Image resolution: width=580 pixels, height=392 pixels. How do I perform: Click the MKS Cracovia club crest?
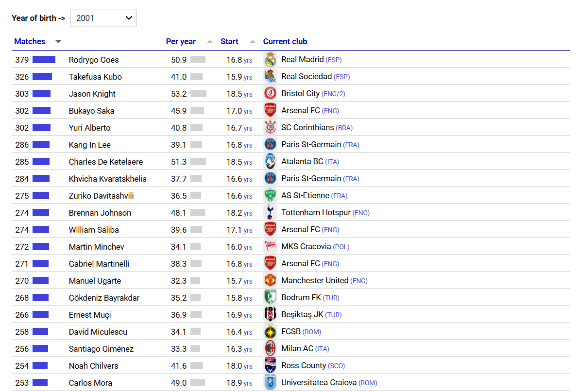point(271,247)
